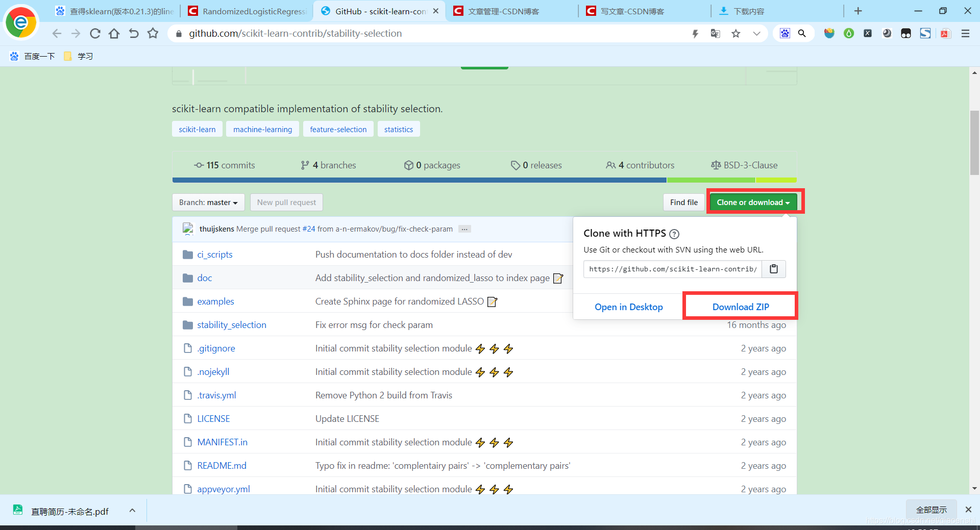View the 0 releases page

click(x=536, y=165)
